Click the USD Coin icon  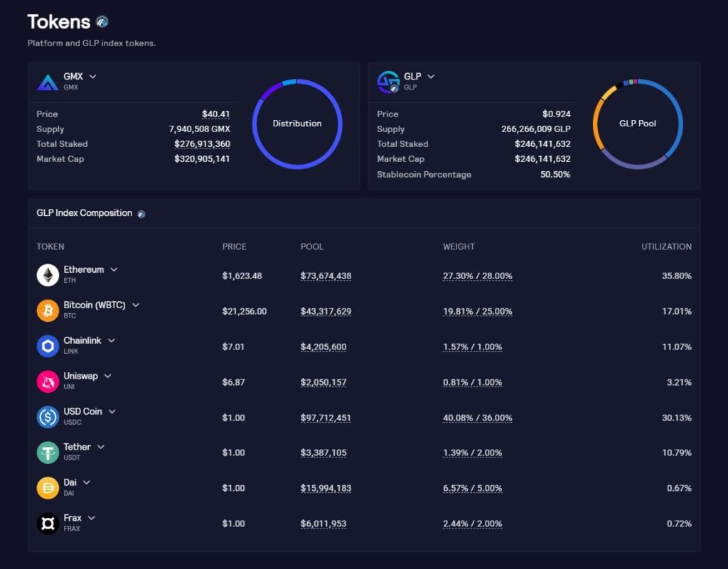point(48,417)
